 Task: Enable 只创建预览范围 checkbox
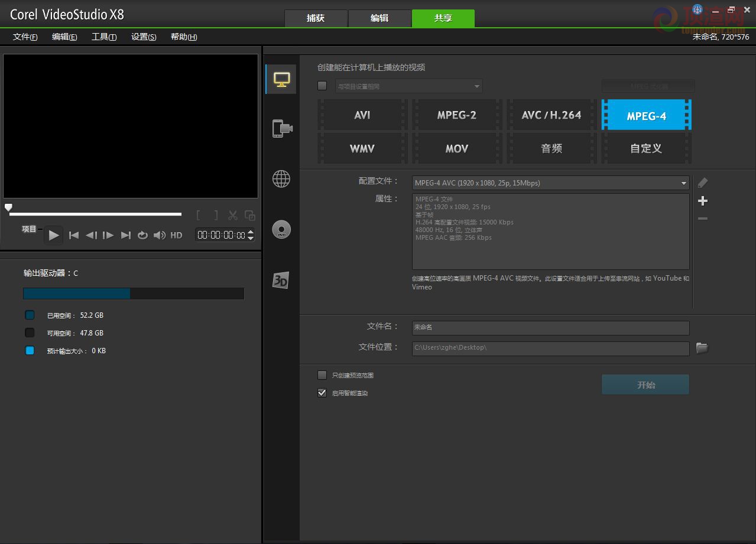322,375
